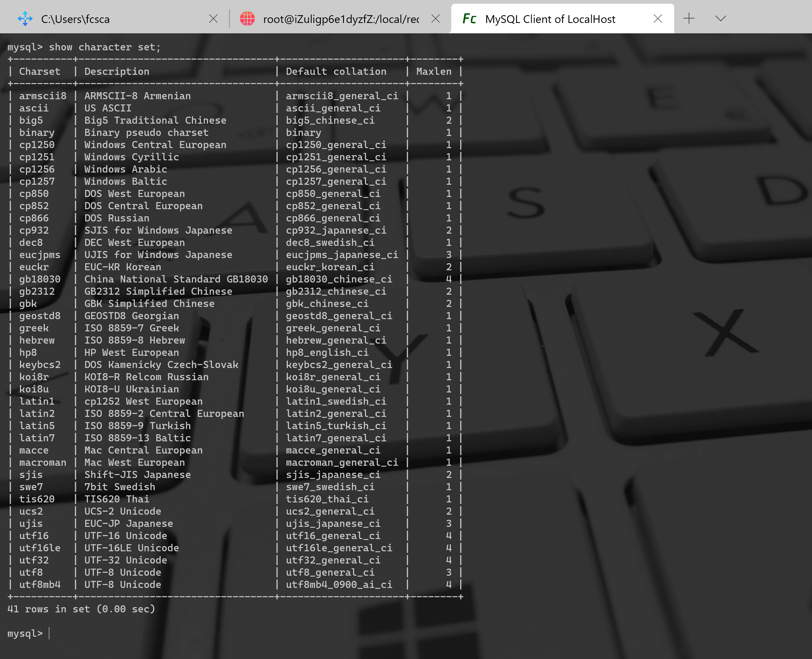Select the MySQL Client of LocalHost tab
This screenshot has width=812, height=659.
pos(550,19)
